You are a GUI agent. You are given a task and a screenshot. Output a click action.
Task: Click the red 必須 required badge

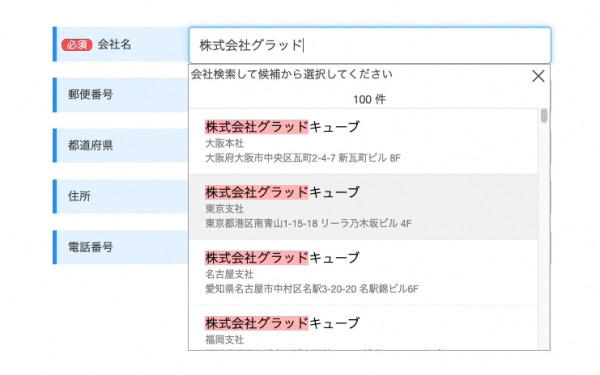tap(77, 45)
